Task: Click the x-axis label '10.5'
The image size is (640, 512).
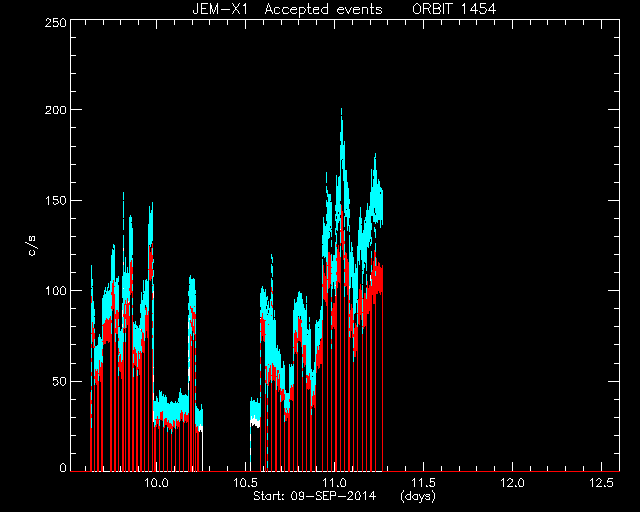Action: (245, 483)
